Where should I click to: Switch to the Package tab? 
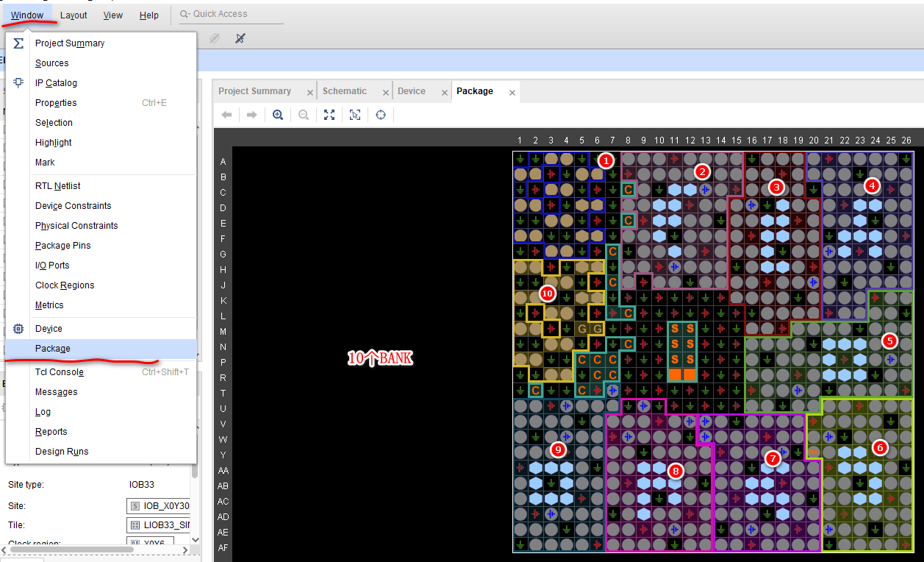point(475,91)
